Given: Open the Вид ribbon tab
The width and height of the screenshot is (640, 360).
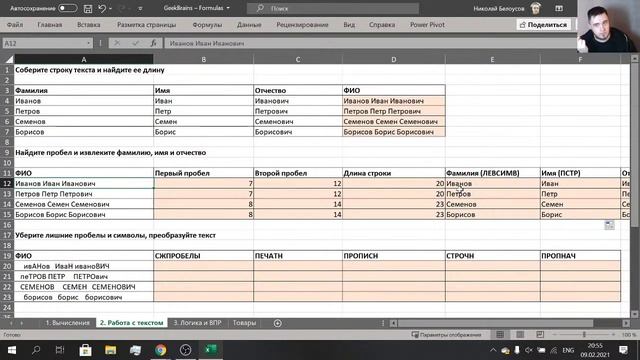Looking at the screenshot, I should point(349,24).
